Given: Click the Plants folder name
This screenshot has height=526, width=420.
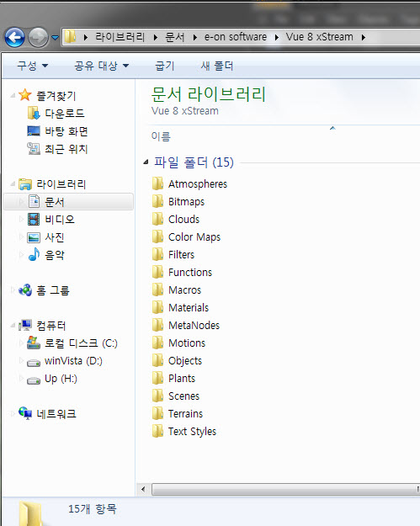Looking at the screenshot, I should click(182, 379).
